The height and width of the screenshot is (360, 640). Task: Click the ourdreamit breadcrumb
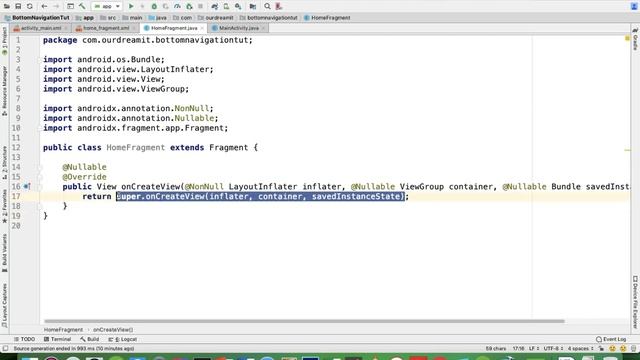click(x=216, y=18)
